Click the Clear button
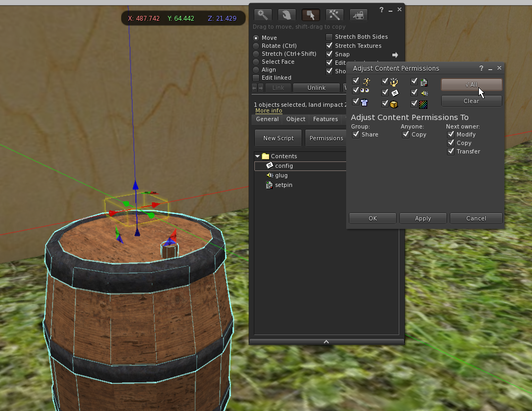This screenshot has width=532, height=411. pyautogui.click(x=471, y=101)
